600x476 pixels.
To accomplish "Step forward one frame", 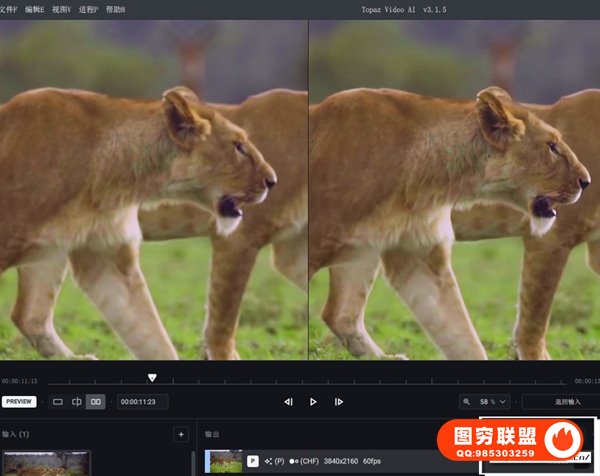I will click(x=339, y=402).
